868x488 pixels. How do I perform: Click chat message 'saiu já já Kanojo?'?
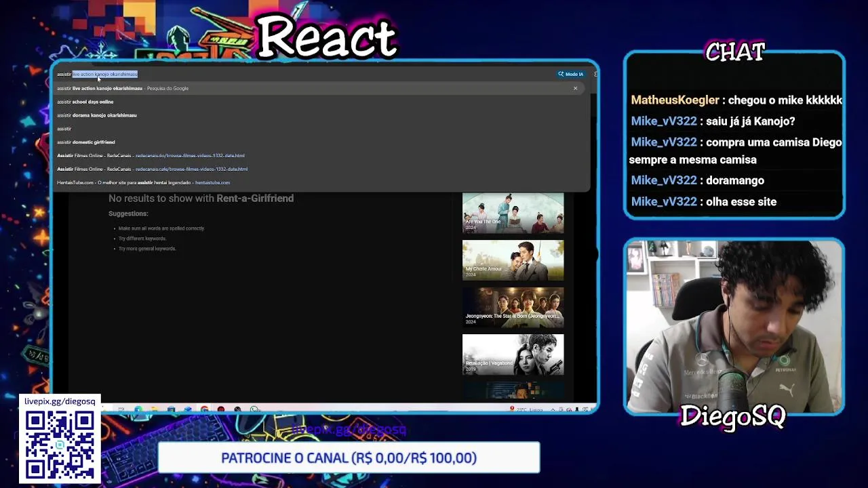click(750, 121)
